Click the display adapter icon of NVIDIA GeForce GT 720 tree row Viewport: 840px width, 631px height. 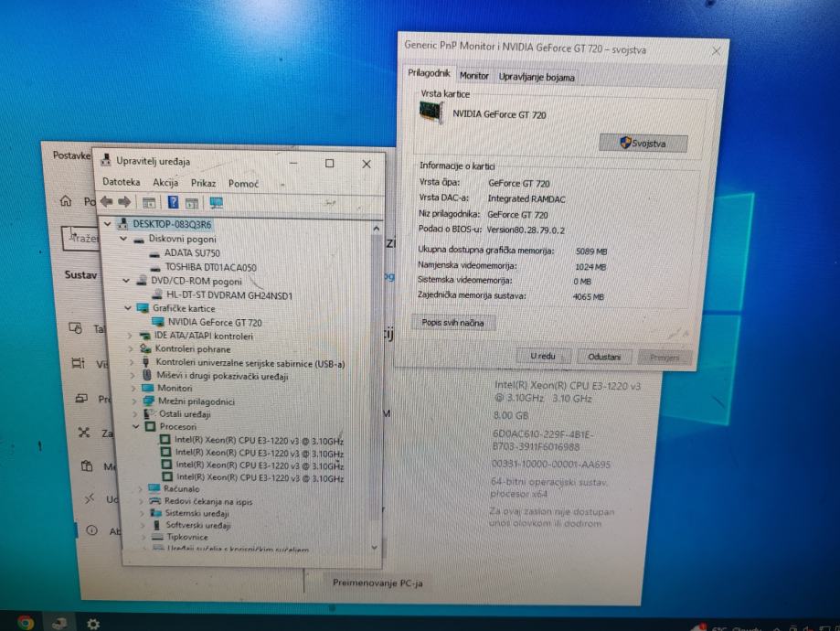(158, 322)
